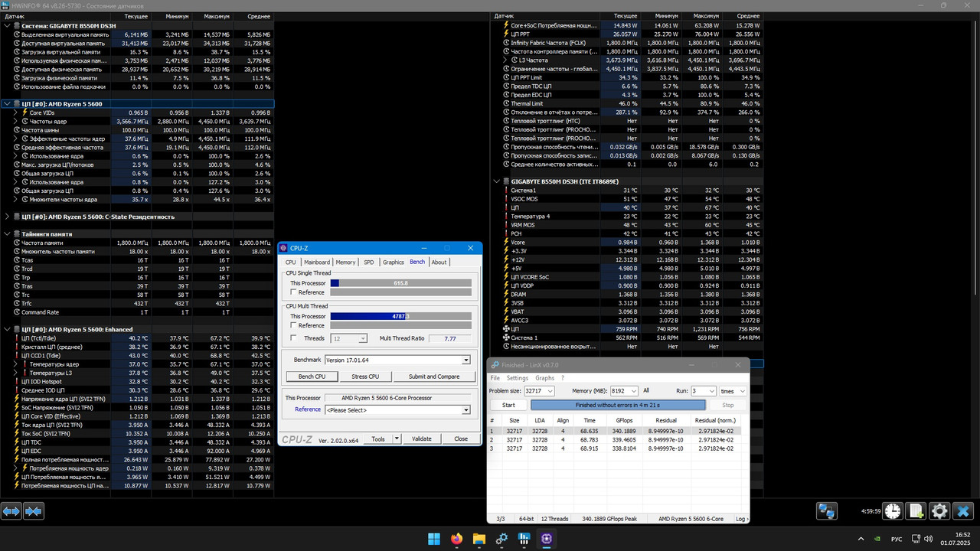Switch to the About tab

(439, 262)
